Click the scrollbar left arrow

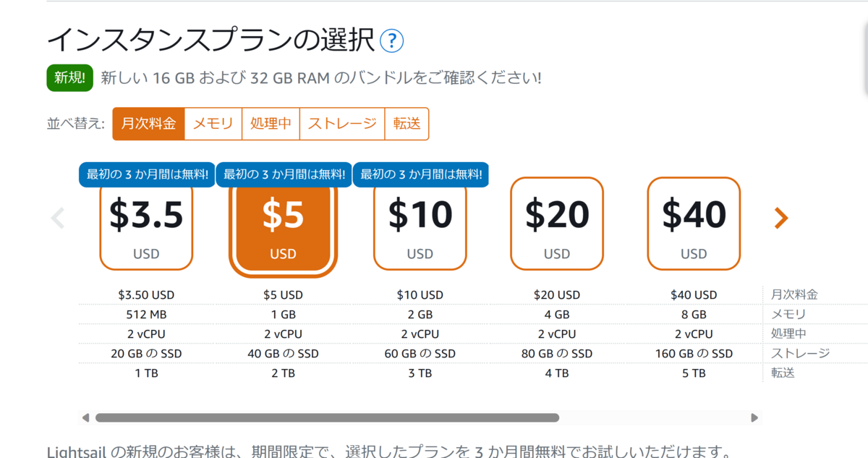(x=85, y=417)
